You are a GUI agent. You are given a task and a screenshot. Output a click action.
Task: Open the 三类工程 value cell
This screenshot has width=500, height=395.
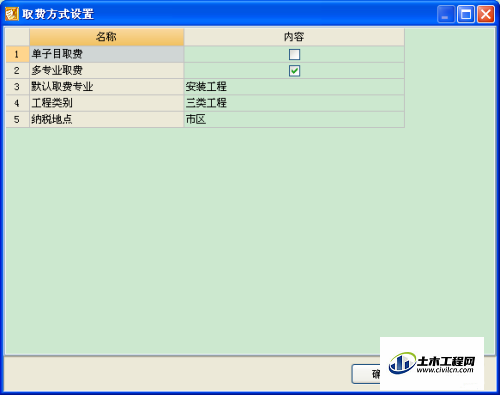click(294, 103)
